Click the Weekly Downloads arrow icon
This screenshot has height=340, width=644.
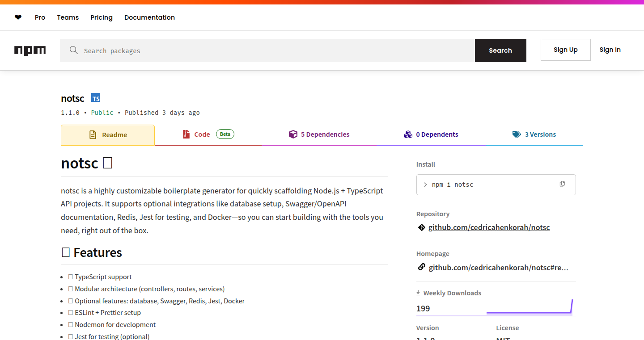(418, 293)
